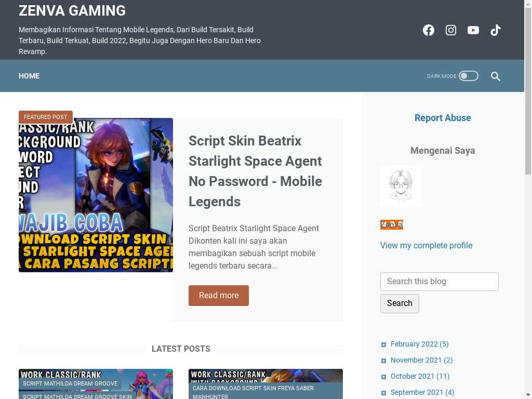
Task: Click the Search button in sidebar
Action: [400, 303]
